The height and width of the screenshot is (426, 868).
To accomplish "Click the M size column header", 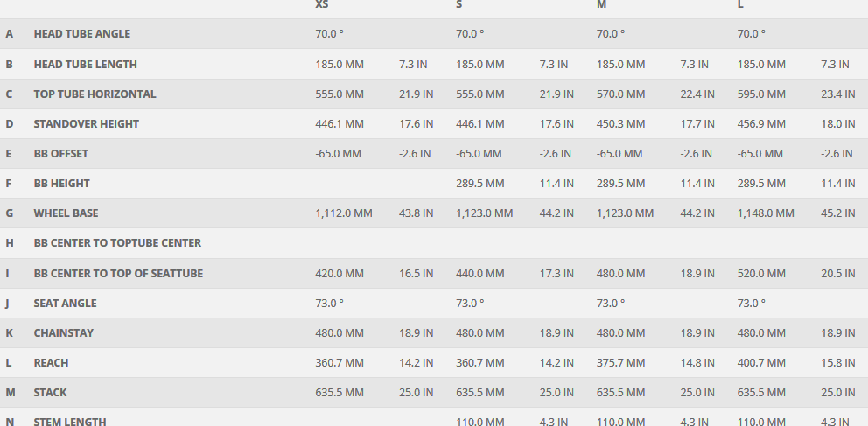I will coord(602,5).
